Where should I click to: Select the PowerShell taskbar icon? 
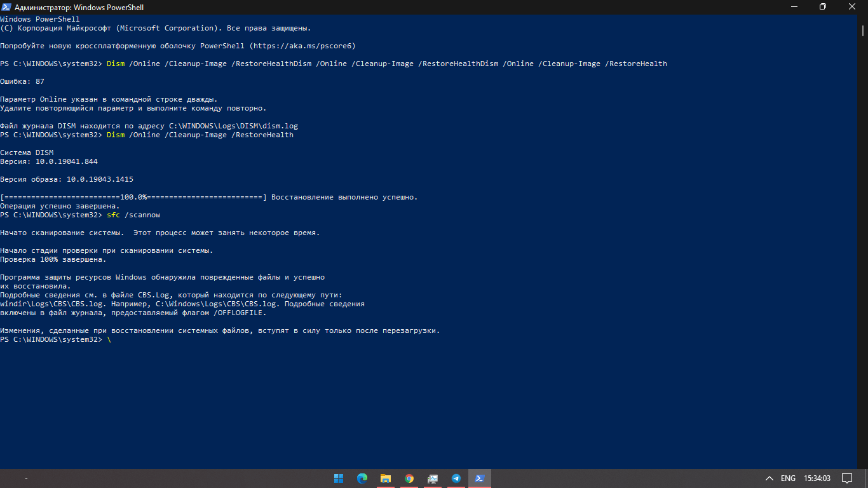480,478
